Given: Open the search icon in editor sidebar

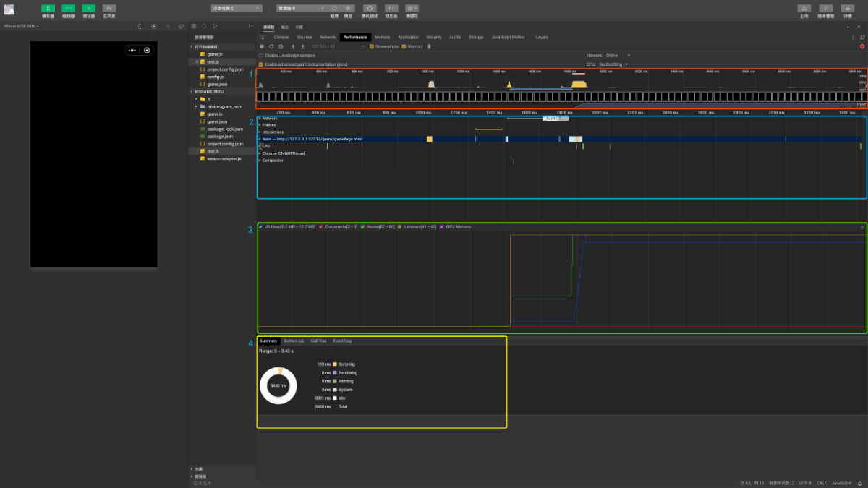Looking at the screenshot, I should [x=204, y=26].
